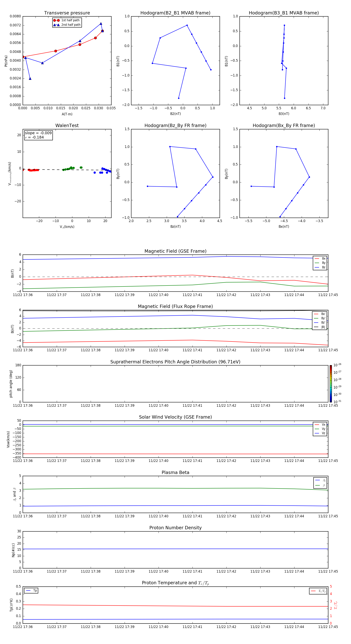
Task: Select the Vy legend entry
Action: 320,429
